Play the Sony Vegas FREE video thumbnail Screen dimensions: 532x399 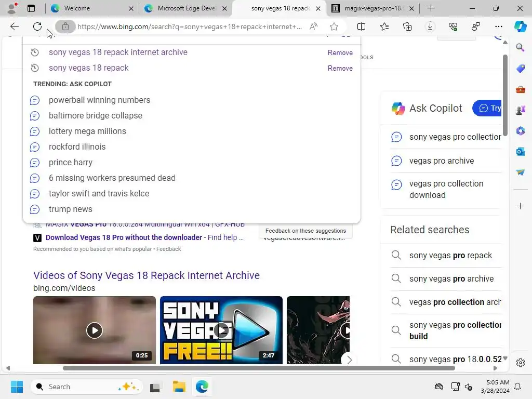(x=221, y=330)
